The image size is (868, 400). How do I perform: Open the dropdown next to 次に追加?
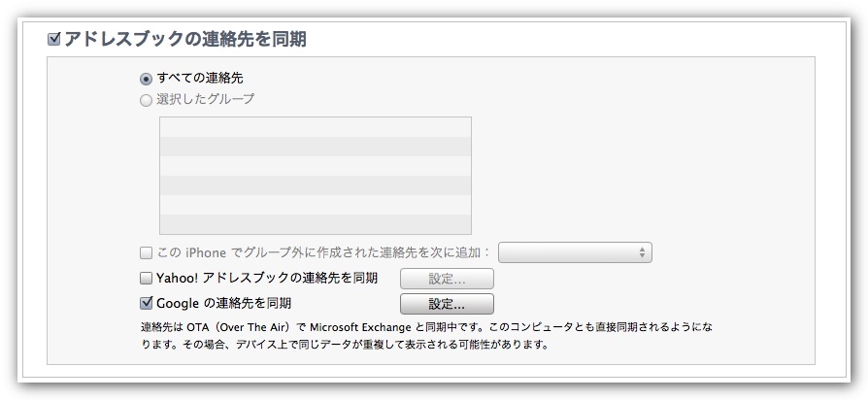[574, 253]
